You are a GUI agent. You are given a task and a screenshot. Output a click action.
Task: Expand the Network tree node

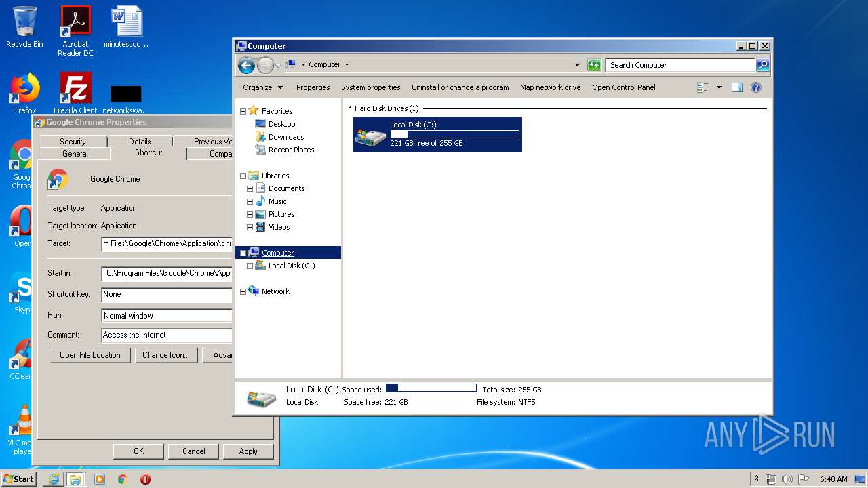pyautogui.click(x=243, y=291)
